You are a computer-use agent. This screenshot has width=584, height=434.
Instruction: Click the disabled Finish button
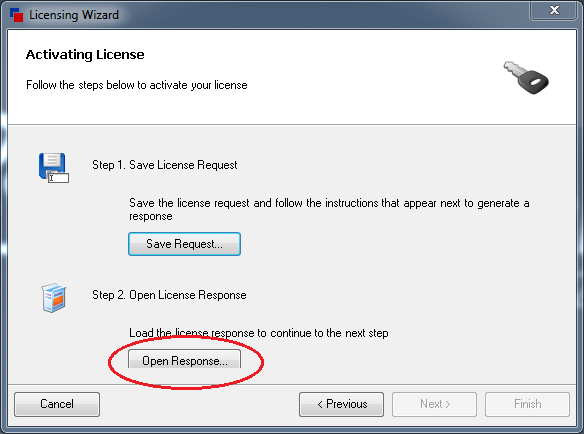point(527,404)
